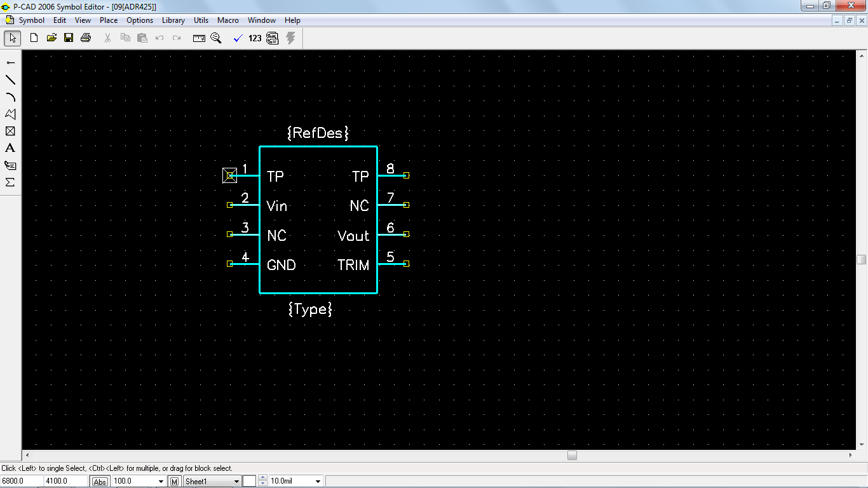Click pin 5 endpoint handle
Screen dimensions: 868x488
[407, 264]
